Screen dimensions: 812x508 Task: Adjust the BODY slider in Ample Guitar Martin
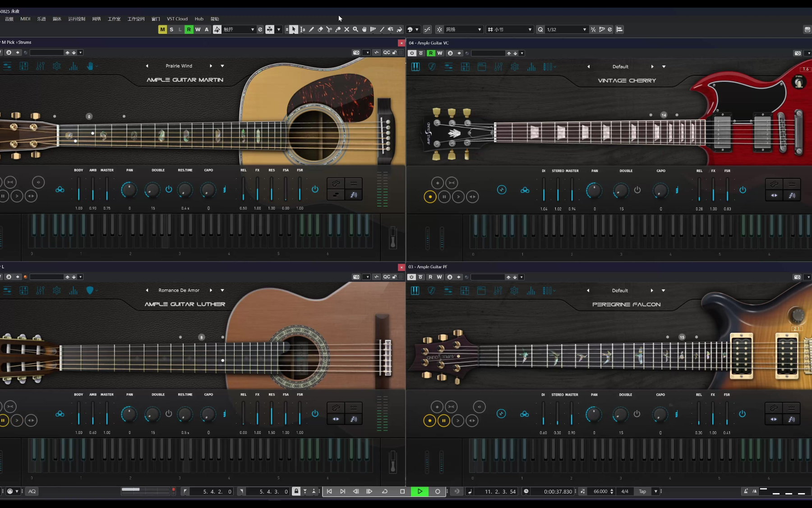pos(78,189)
